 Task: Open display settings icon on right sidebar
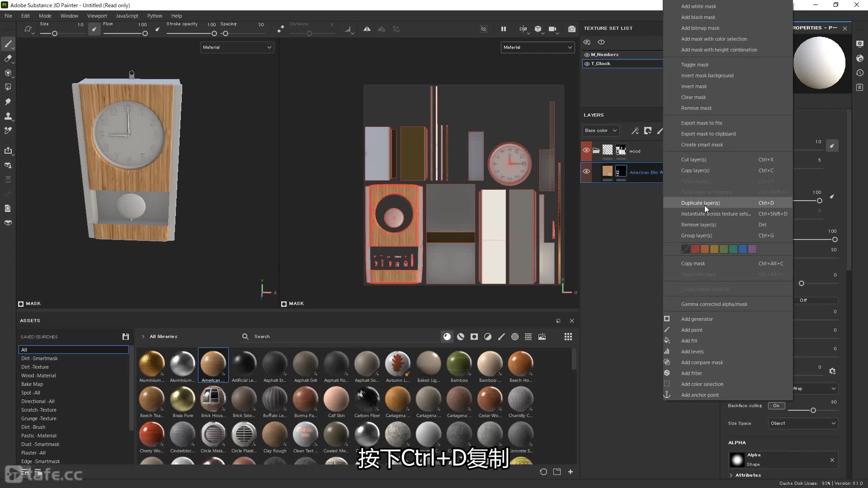859,44
